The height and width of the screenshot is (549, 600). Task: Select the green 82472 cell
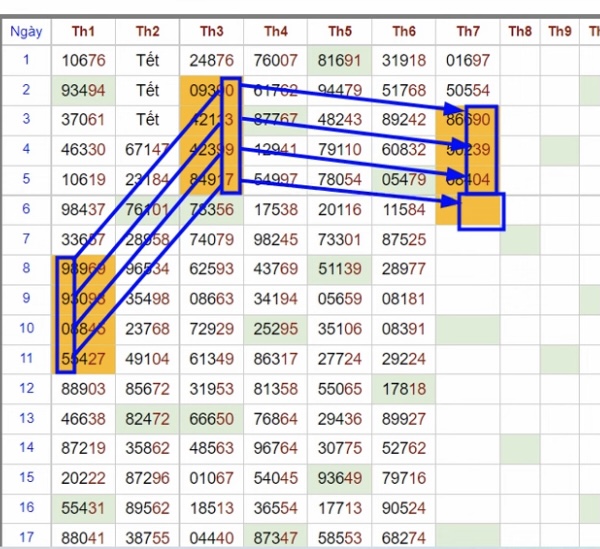(x=147, y=419)
